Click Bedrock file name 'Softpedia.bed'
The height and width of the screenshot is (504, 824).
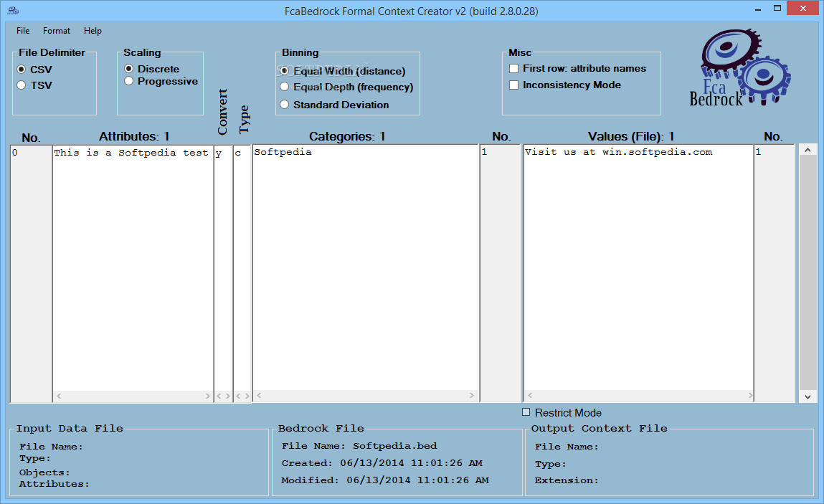click(394, 446)
